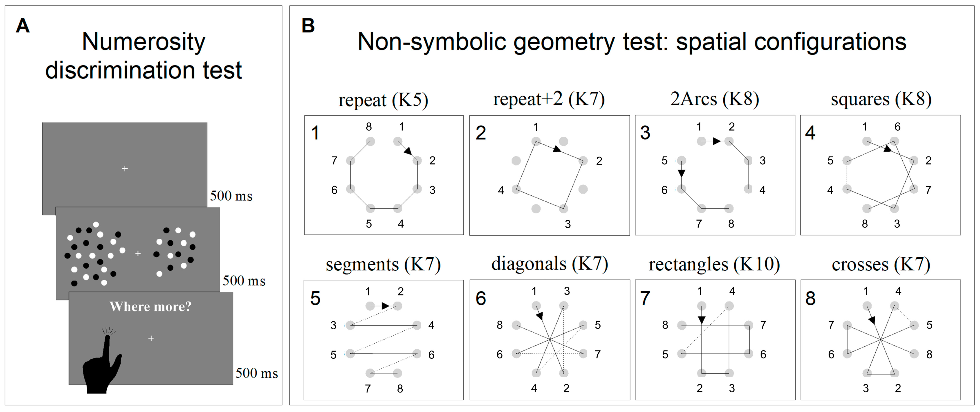Image resolution: width=980 pixels, height=412 pixels.
Task: Click the downward arrowhead in the rectangles diagram
Action: click(702, 320)
